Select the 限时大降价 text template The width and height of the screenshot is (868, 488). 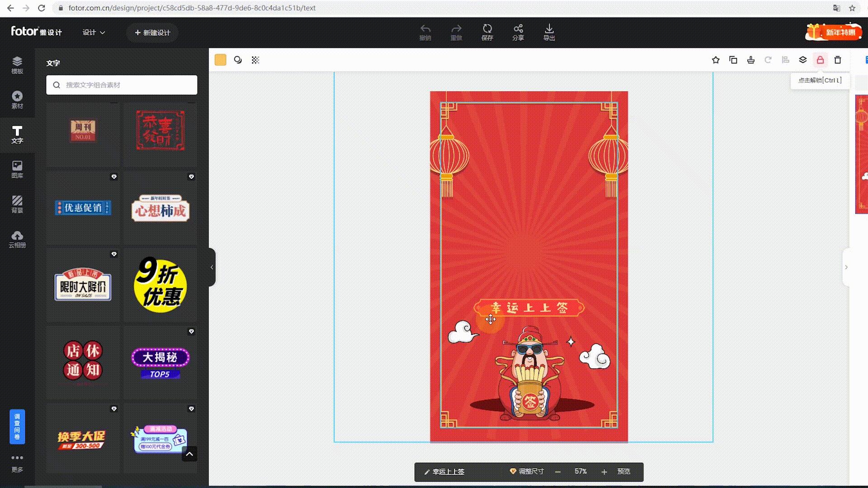coord(83,285)
